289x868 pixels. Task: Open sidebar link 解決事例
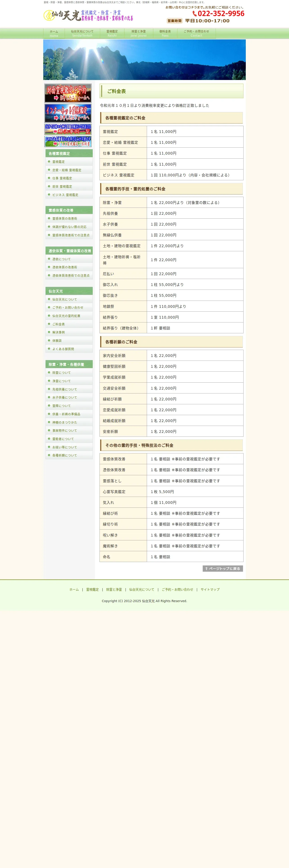(69, 332)
